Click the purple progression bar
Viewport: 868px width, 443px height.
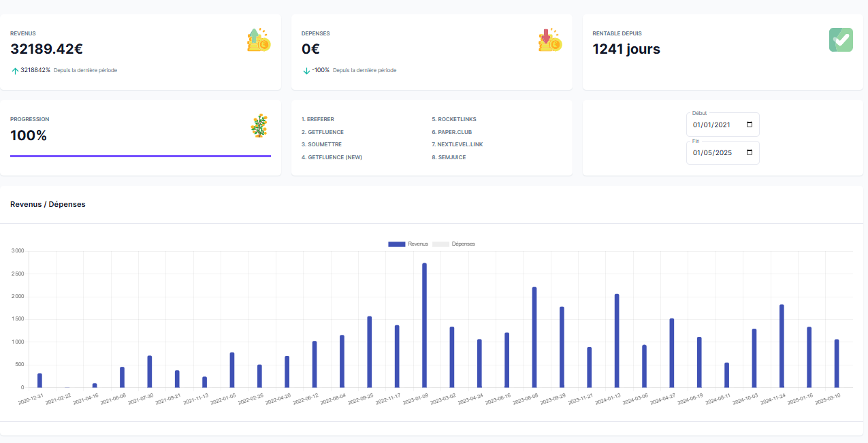tap(140, 156)
